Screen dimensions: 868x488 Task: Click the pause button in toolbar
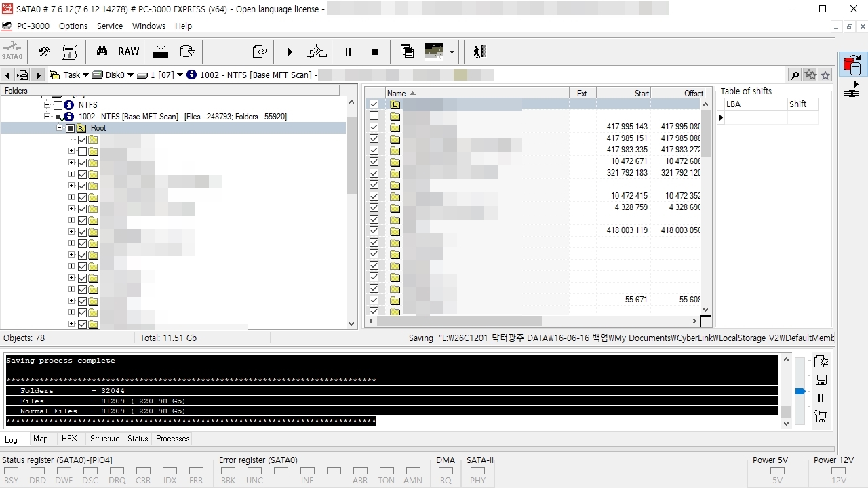coord(348,52)
